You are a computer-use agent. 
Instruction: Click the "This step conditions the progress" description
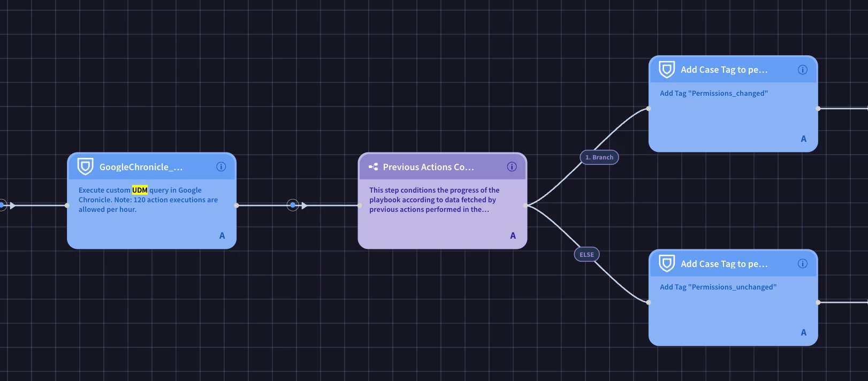[435, 200]
